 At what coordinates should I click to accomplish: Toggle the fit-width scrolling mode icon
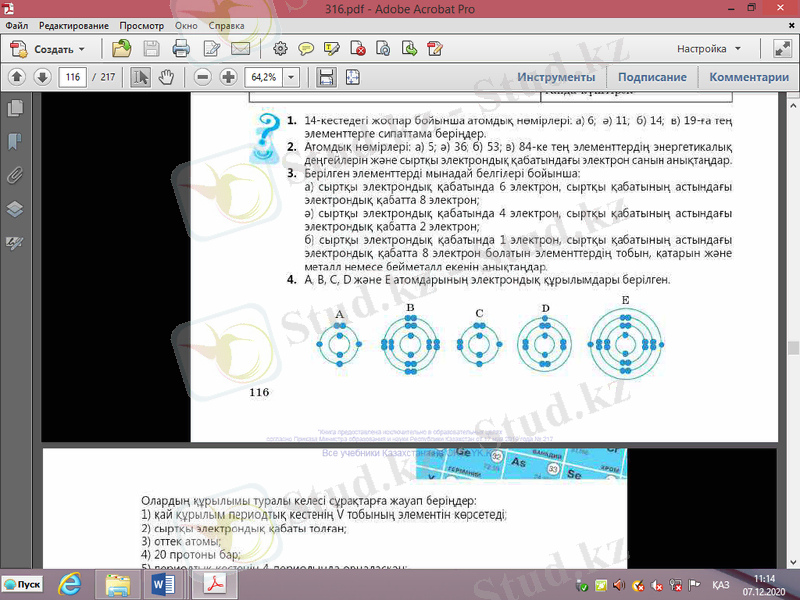[x=325, y=77]
